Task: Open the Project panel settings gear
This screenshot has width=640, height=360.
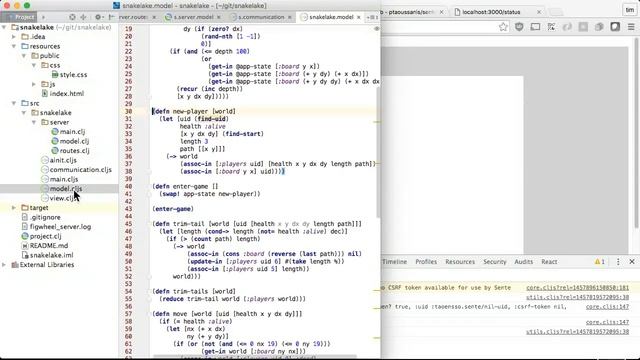Action: tap(98, 17)
